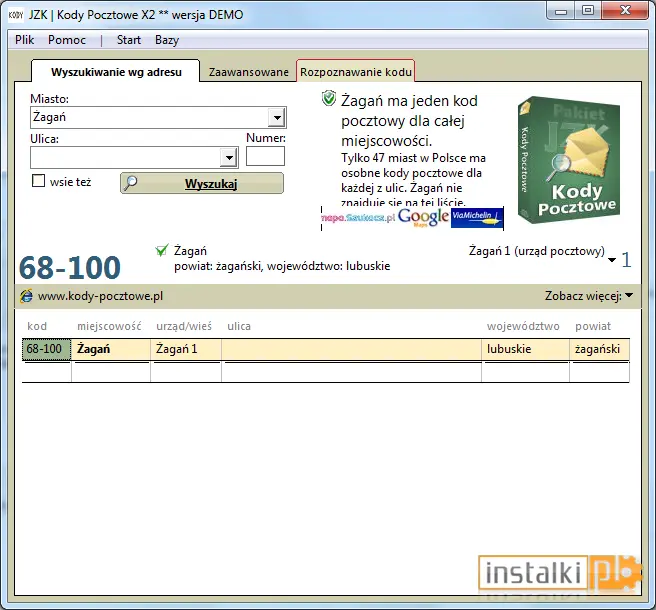The image size is (656, 610).
Task: Click the Wyszukaj search button
Action: click(202, 183)
